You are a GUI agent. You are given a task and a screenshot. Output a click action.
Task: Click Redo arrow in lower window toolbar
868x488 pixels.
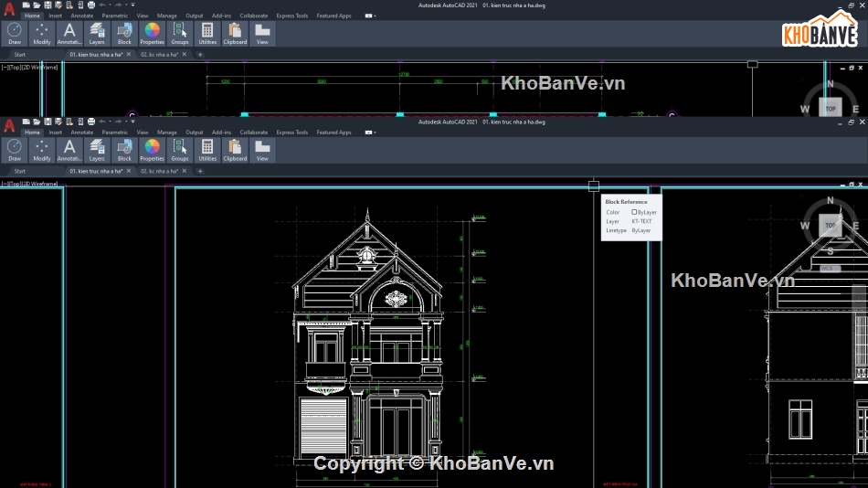coord(118,122)
